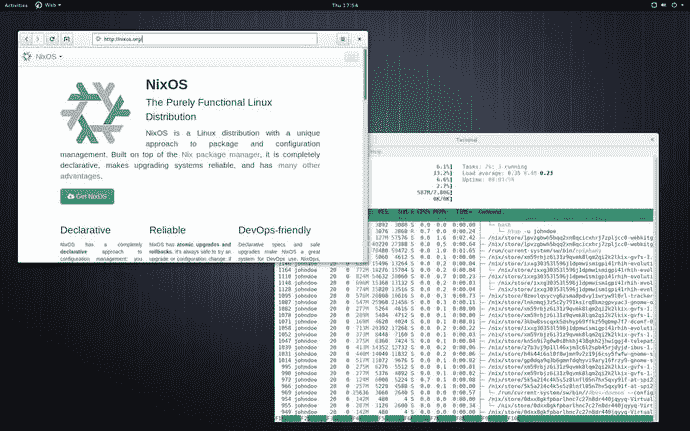The image size is (690, 431).
Task: Select htop process row with PID 1039
Action: pos(464,347)
